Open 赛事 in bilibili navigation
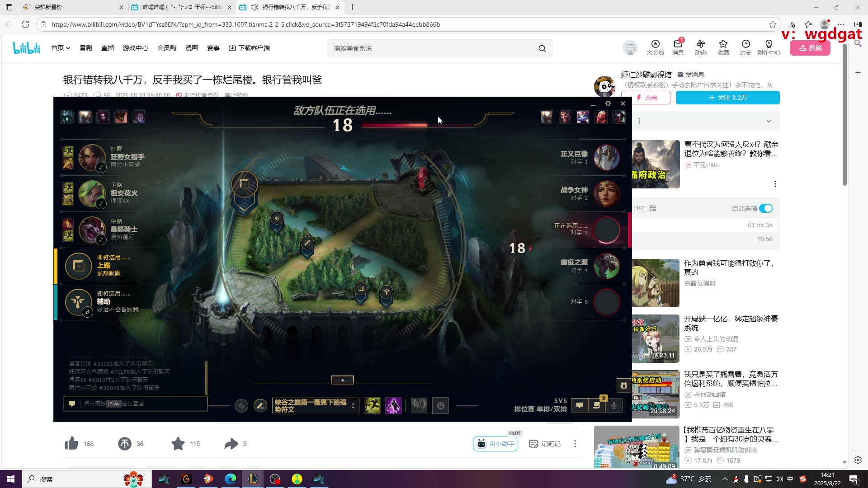868x488 pixels. 213,48
